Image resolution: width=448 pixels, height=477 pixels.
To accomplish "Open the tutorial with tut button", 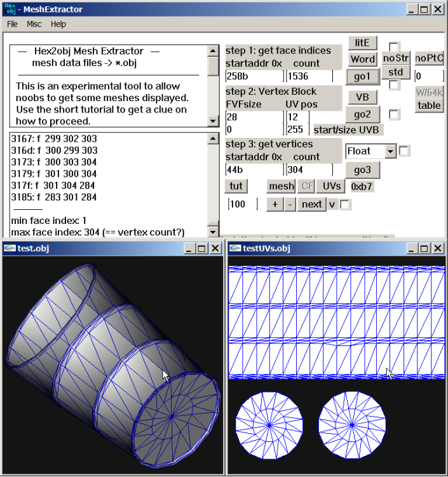I will pyautogui.click(x=236, y=186).
